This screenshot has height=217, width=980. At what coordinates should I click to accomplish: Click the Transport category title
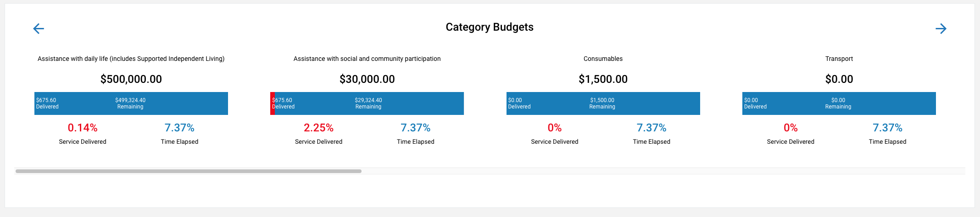click(x=839, y=59)
